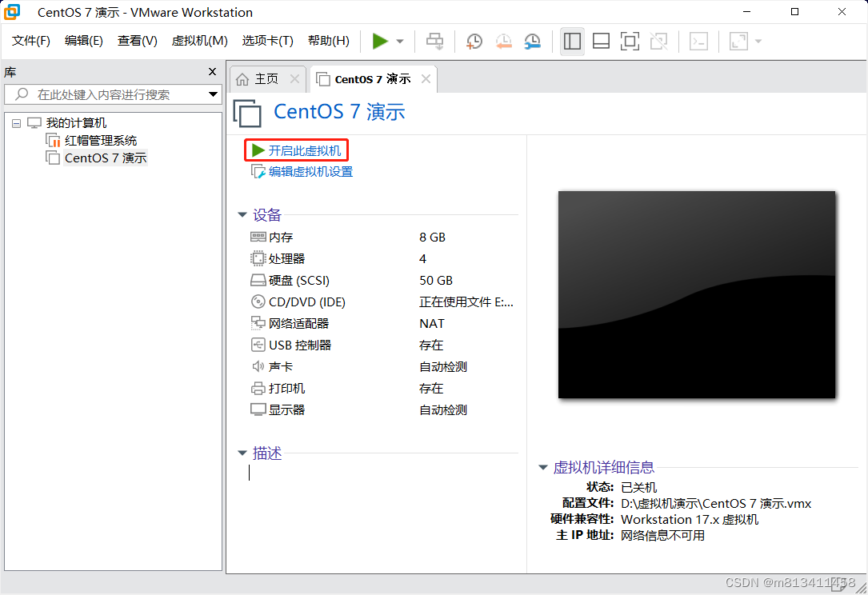Click the 硬盘 (SCSI) disk icon

(x=258, y=281)
